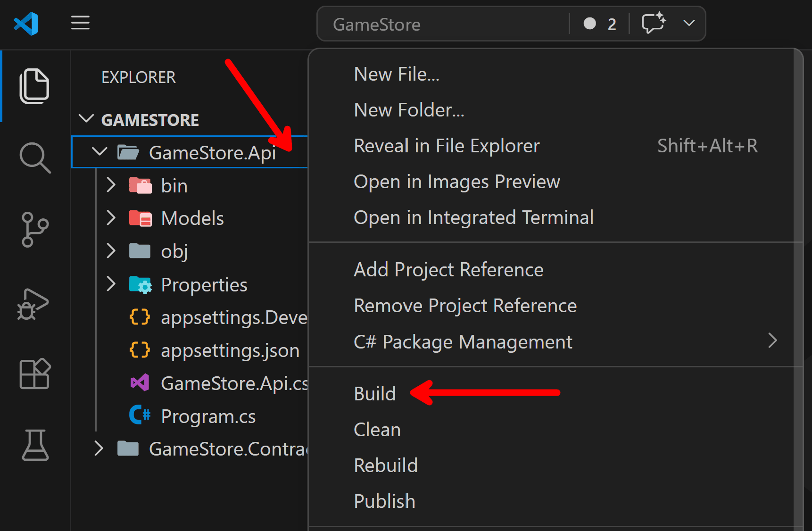Select Rebuild from context menu
The image size is (812, 531).
[x=386, y=465]
